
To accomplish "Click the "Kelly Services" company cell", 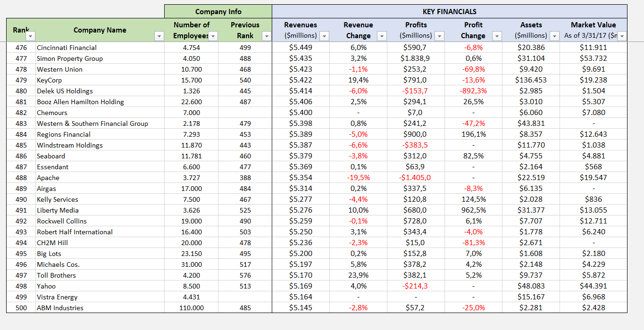I will pos(100,199).
